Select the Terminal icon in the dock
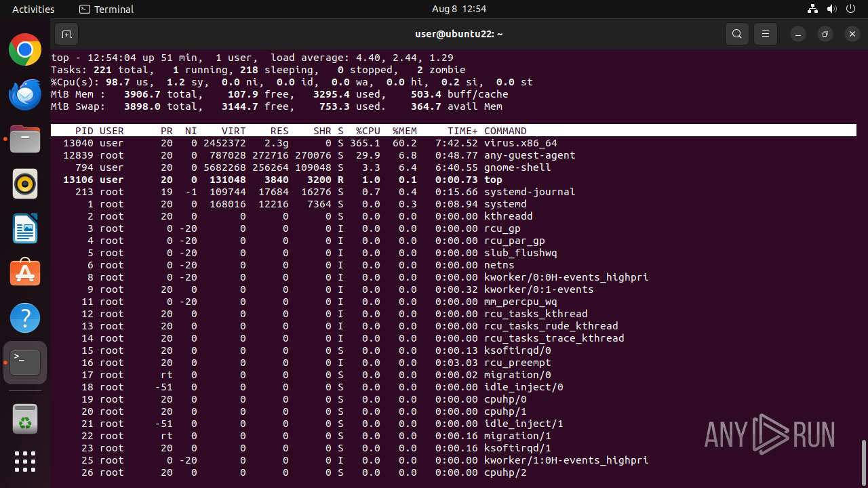868x488 pixels. coord(25,363)
